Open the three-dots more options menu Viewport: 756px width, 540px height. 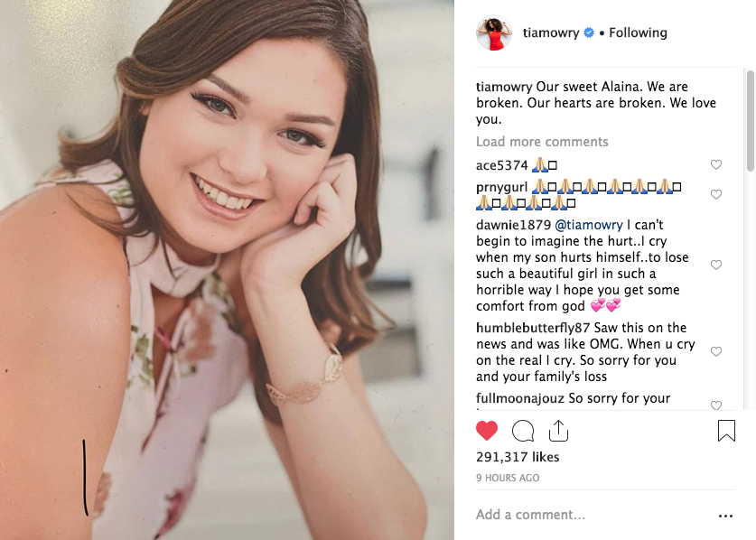tap(725, 516)
